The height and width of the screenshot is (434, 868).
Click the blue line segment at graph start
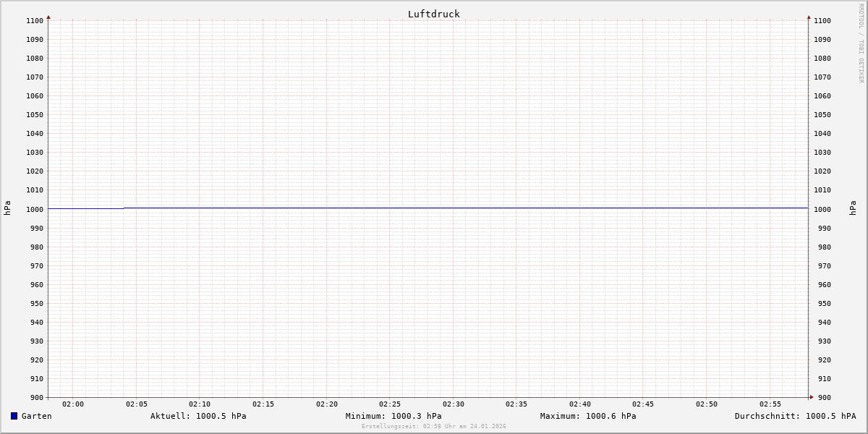tap(85, 208)
